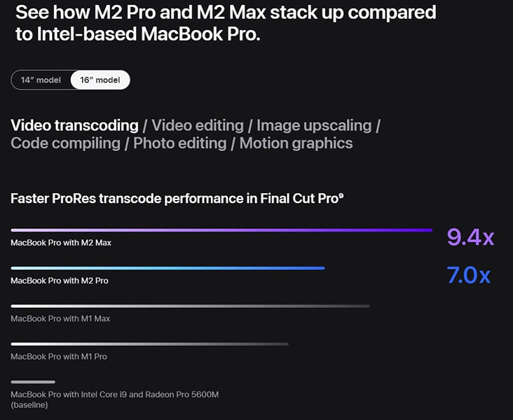Viewport: 513px width, 420px height.
Task: Click the M1 Pro performance bar
Action: click(x=149, y=344)
